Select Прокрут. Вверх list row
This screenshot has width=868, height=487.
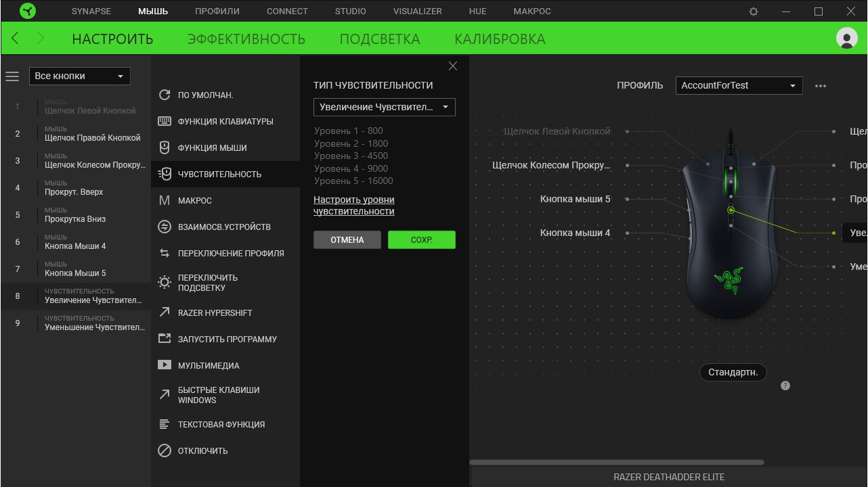[75, 188]
